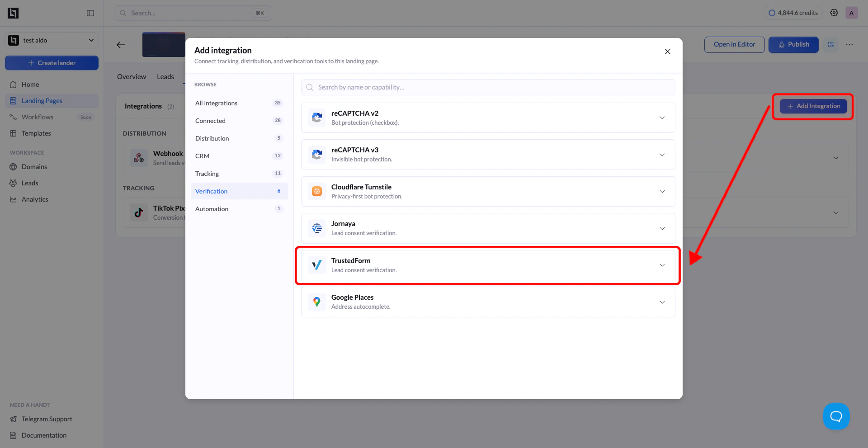Expand the TrustedForm integration
Viewport: 868px width, 448px height.
[662, 265]
